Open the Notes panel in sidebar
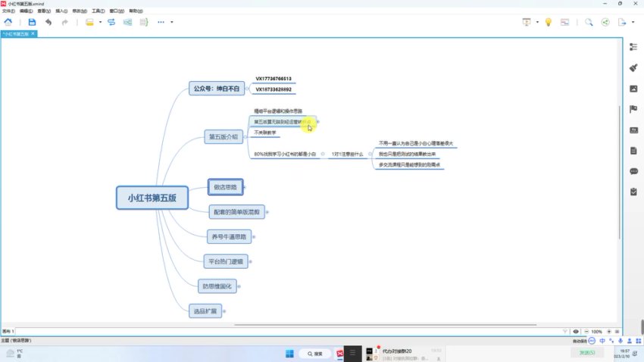Image resolution: width=644 pixels, height=362 pixels. click(x=633, y=151)
